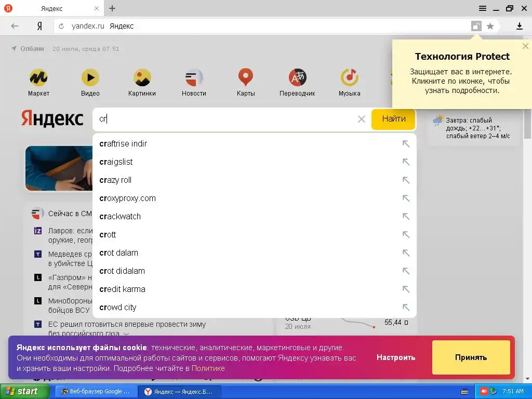
Task: Fill query arrow for crott
Action: (406, 234)
